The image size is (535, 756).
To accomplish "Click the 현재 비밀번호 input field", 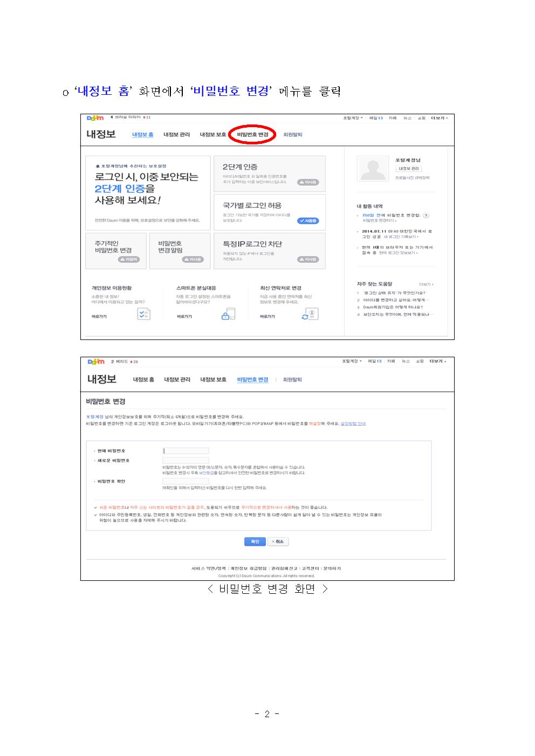I will [186, 451].
